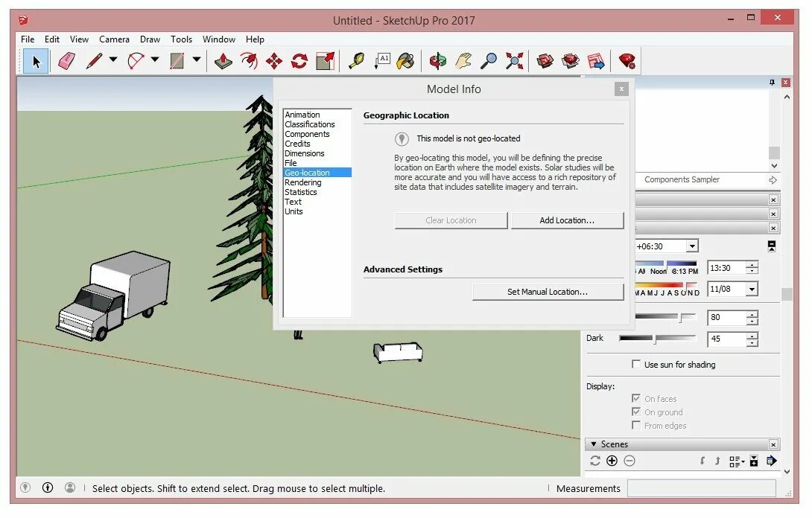812x518 pixels.
Task: Click the Add Scene plus icon
Action: click(612, 461)
